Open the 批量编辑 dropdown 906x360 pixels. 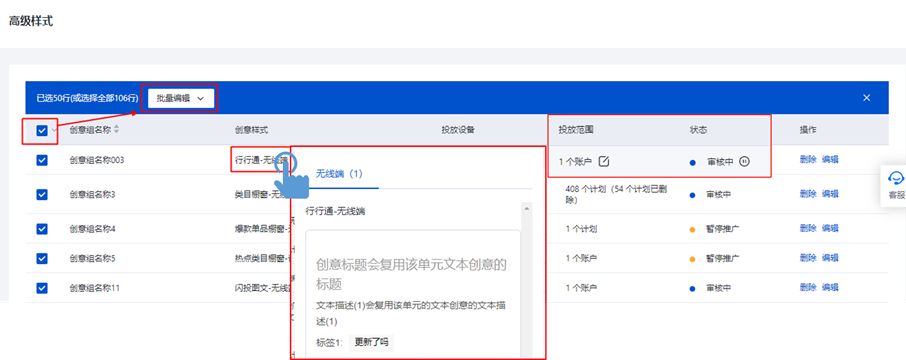[x=180, y=98]
